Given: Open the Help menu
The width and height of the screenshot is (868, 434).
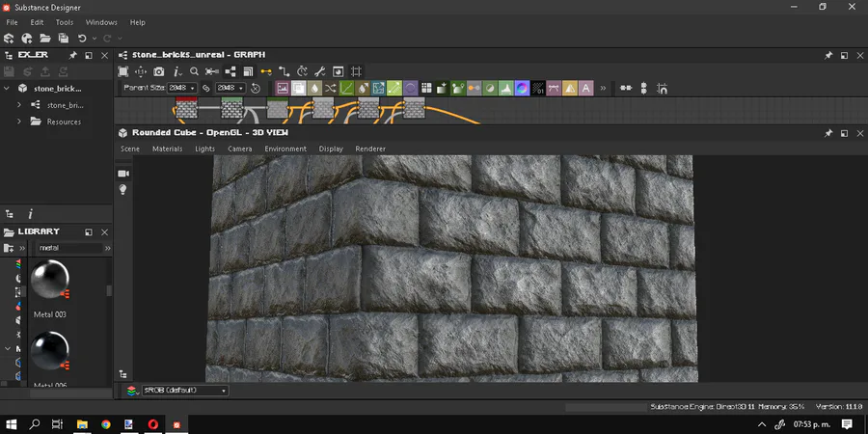Looking at the screenshot, I should tap(137, 22).
